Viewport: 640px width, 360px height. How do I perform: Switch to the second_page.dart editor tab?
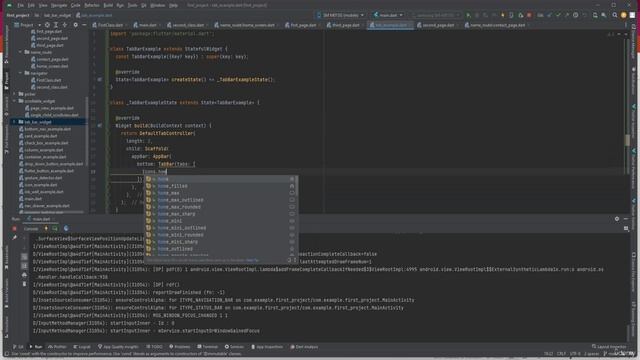[438, 25]
